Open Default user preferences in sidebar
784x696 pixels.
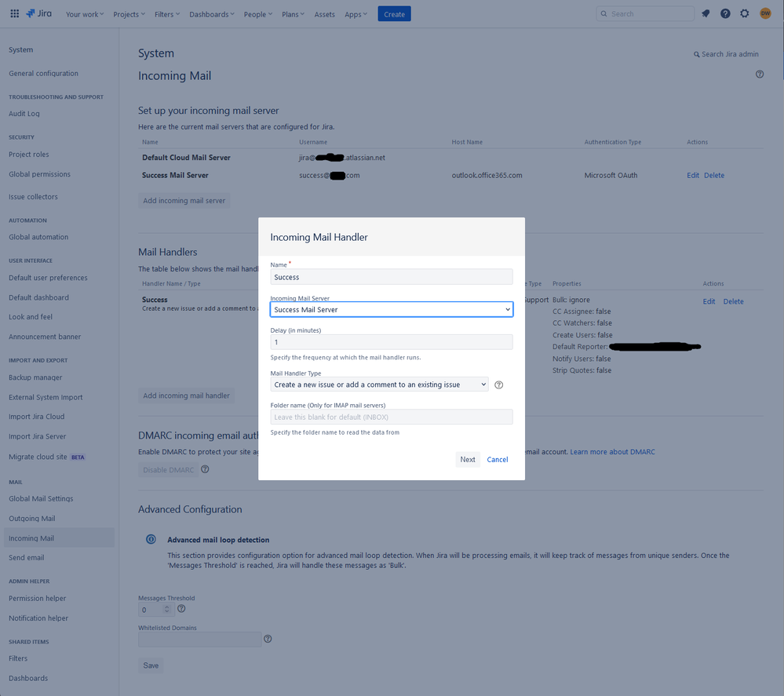tap(48, 278)
